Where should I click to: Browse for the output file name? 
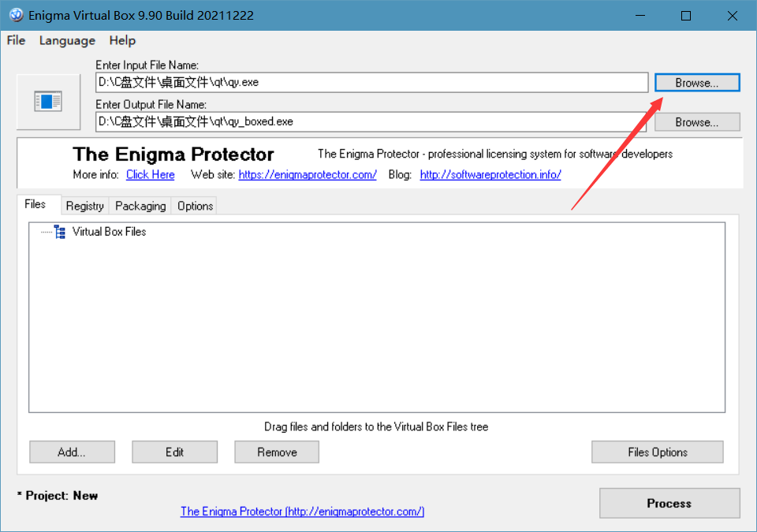coord(697,122)
